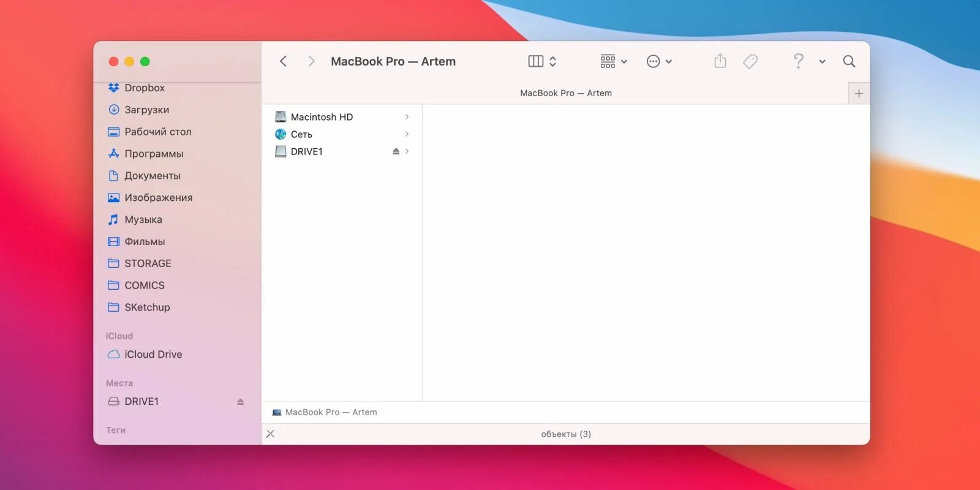Image resolution: width=980 pixels, height=490 pixels.
Task: Expand the toolbar overflow chevron
Action: (x=823, y=62)
